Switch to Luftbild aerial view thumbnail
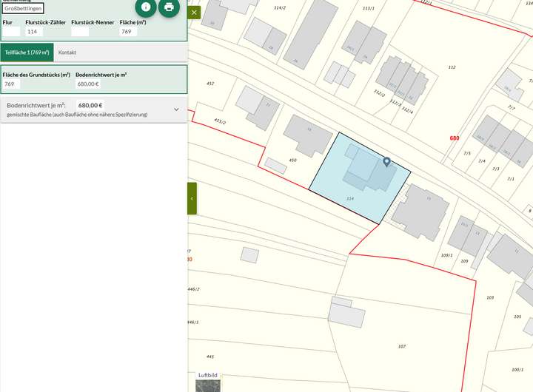533x392 pixels. pos(208,385)
